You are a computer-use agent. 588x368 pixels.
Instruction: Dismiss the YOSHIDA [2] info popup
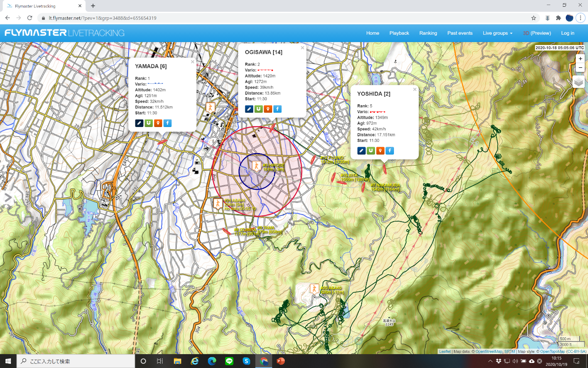415,90
